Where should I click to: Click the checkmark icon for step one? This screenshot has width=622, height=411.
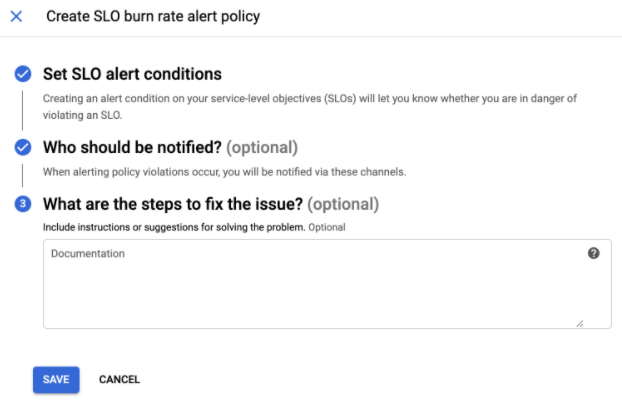coord(23,74)
